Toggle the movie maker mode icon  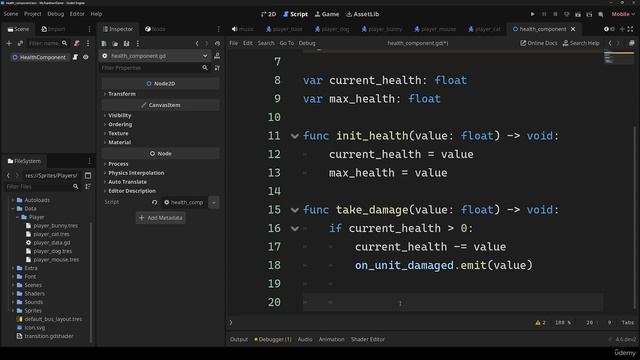(x=601, y=14)
